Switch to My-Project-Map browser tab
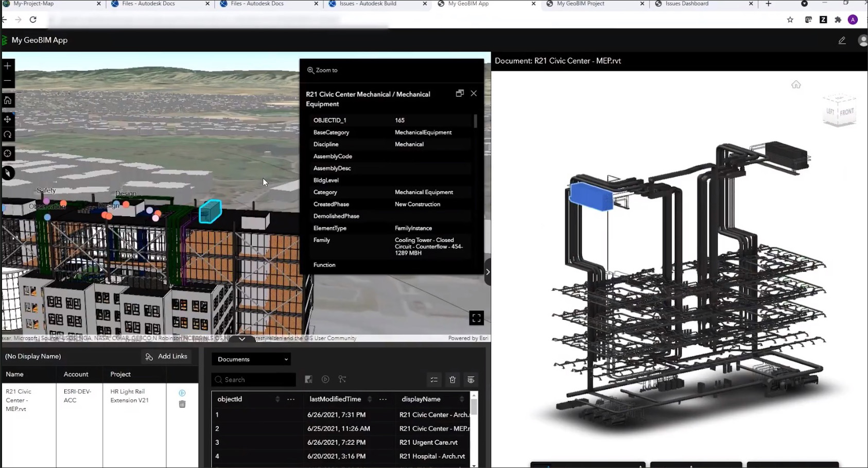This screenshot has width=868, height=468. (51, 4)
